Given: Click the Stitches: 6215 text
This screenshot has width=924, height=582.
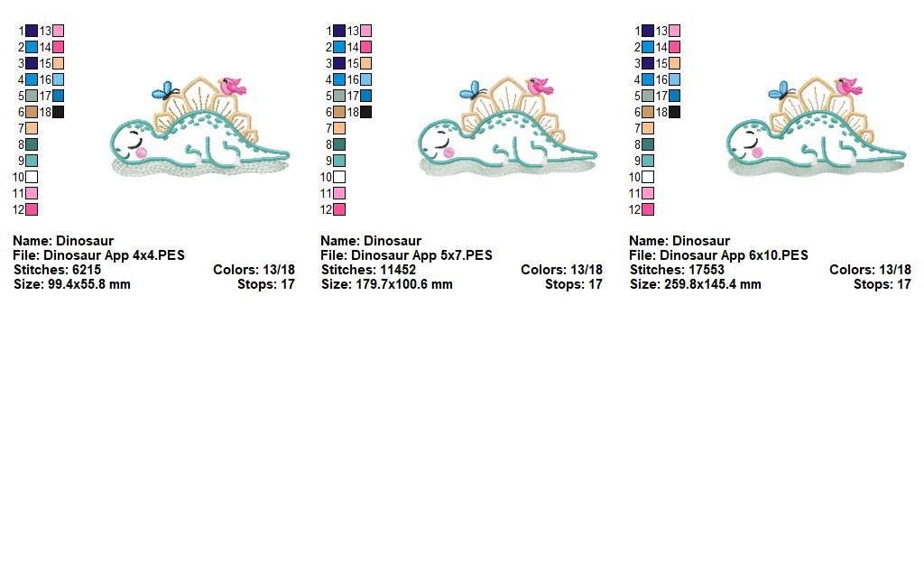Looking at the screenshot, I should pos(57,270).
